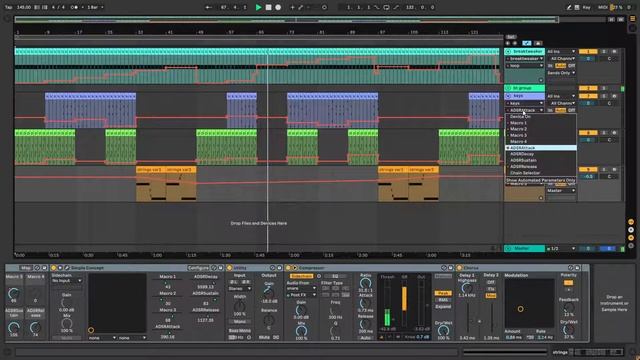Adjust the ADSRRelease macro knob
The image size is (640, 360).
pos(36,327)
